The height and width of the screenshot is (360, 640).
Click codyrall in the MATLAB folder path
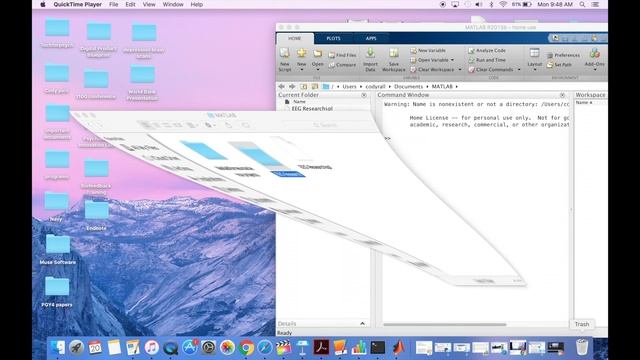(x=376, y=87)
